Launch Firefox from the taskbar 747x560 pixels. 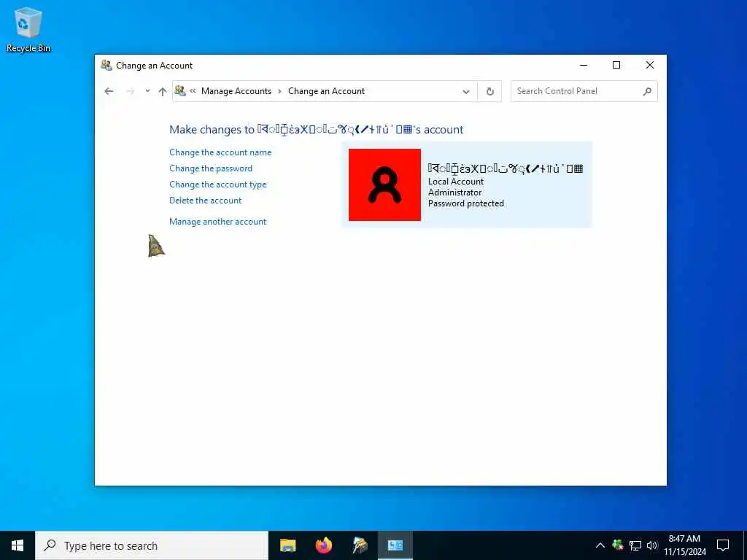point(324,545)
